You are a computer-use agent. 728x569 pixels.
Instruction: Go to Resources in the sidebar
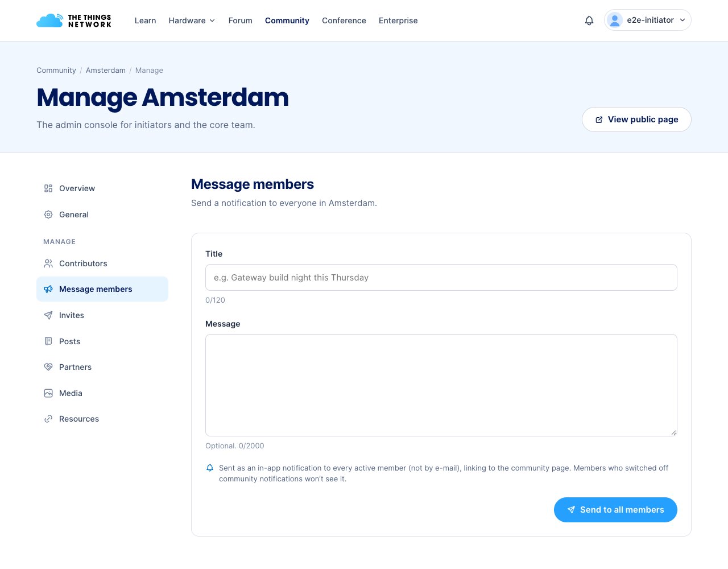coord(102,419)
